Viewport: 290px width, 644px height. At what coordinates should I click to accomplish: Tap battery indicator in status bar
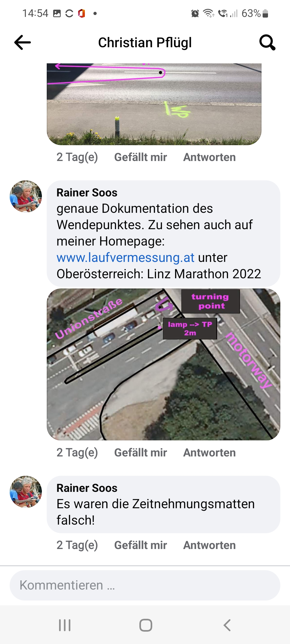(x=265, y=13)
